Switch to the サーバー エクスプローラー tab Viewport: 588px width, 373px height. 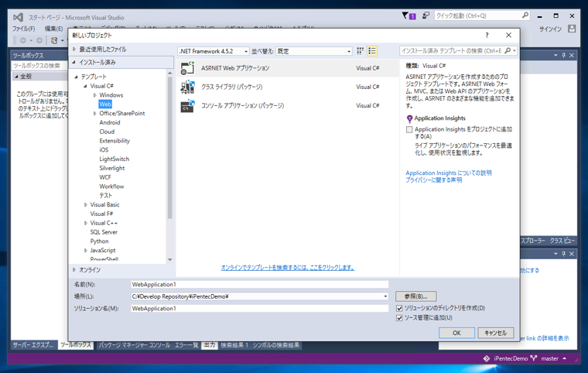(33, 345)
